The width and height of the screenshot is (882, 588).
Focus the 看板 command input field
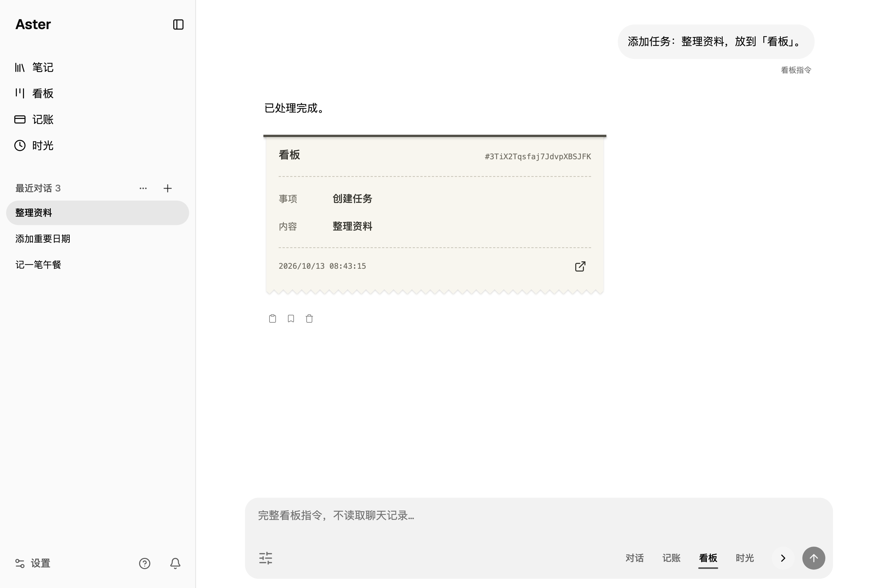click(x=538, y=516)
